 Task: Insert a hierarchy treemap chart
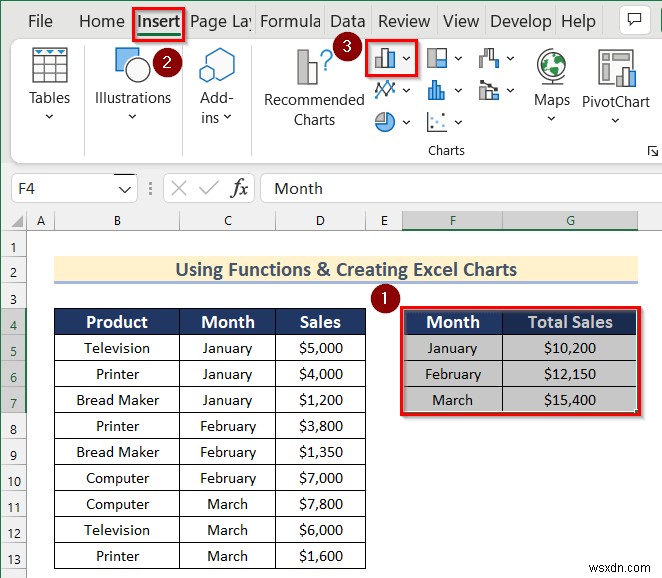click(437, 58)
